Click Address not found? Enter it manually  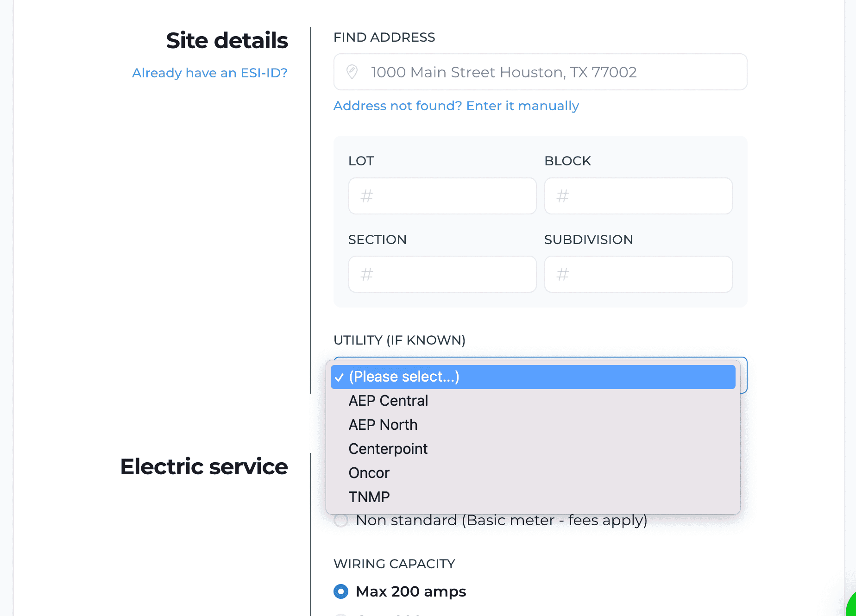coord(456,106)
